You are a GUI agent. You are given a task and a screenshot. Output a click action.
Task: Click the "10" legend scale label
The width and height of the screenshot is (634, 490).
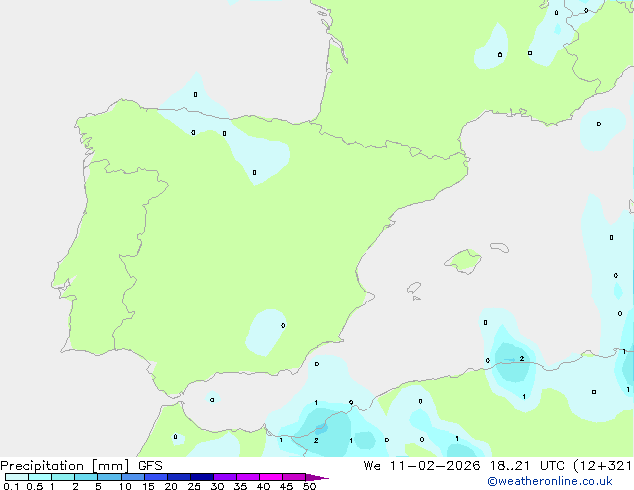click(x=125, y=486)
